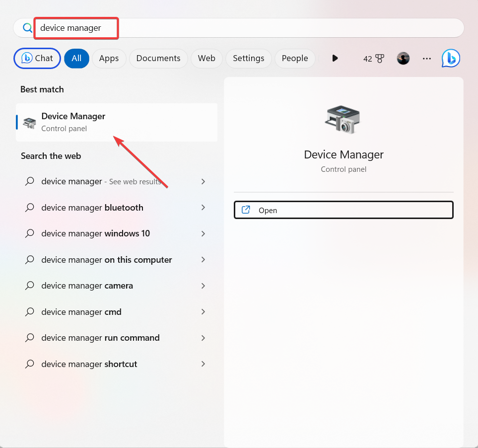Expand chevron for 'device manager cmd'
This screenshot has width=478, height=448.
coord(204,312)
